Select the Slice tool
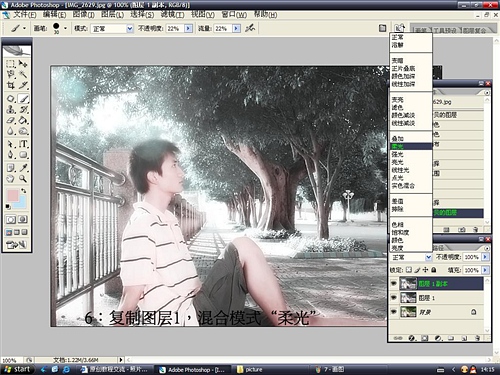The image size is (500, 375). pos(23,85)
